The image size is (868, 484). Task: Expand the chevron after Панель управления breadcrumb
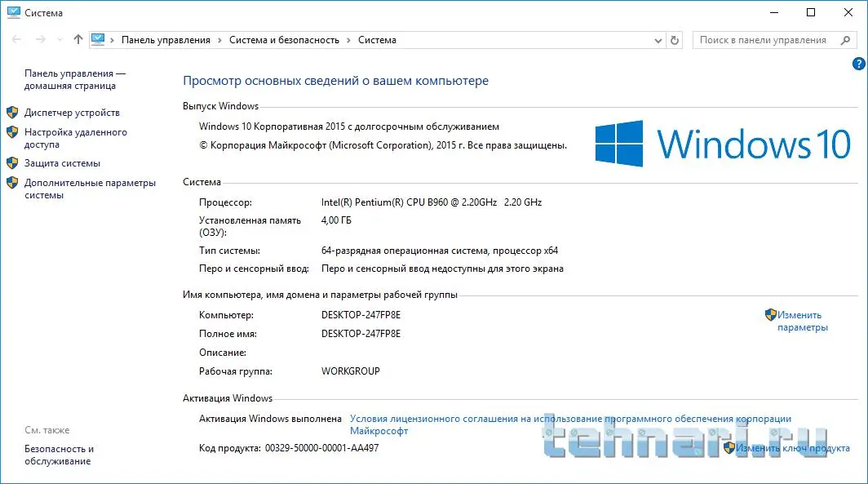click(x=219, y=41)
